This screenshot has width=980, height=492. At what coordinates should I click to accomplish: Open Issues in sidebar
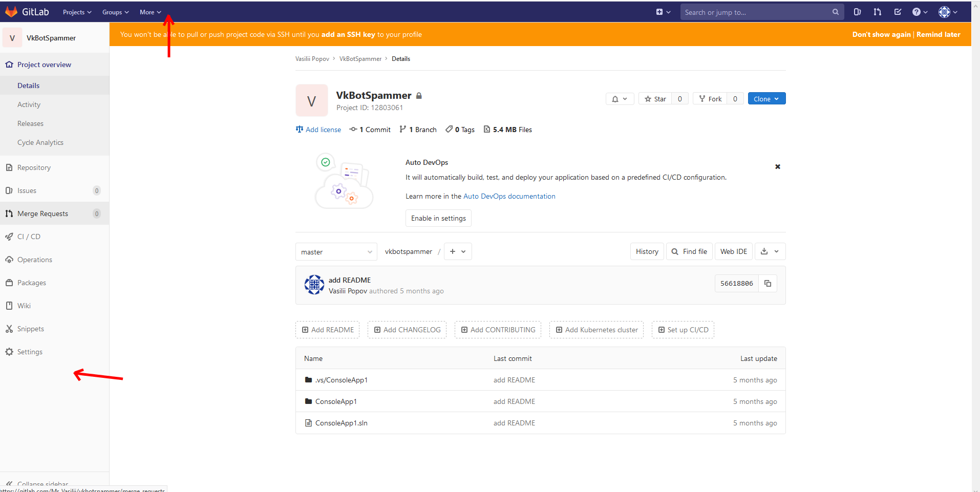(x=54, y=190)
